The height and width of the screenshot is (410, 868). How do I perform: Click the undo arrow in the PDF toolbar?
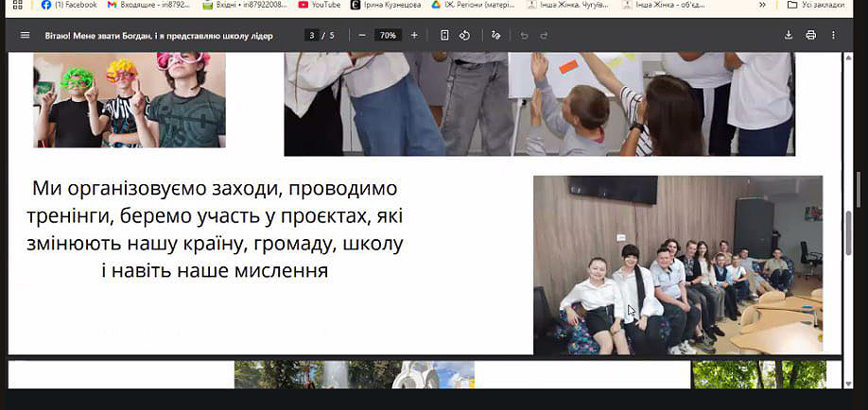[524, 36]
